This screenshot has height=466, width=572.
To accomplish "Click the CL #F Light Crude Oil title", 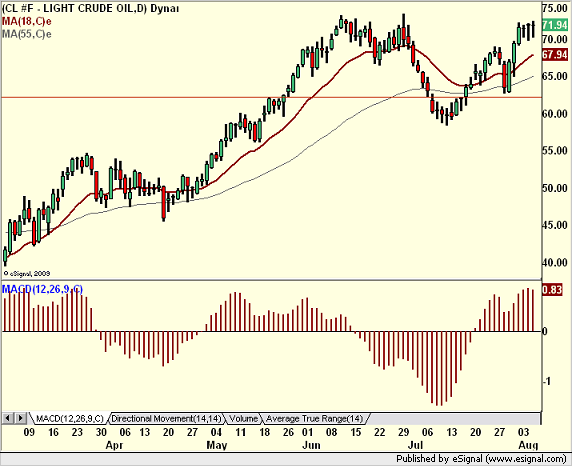I will click(x=90, y=8).
